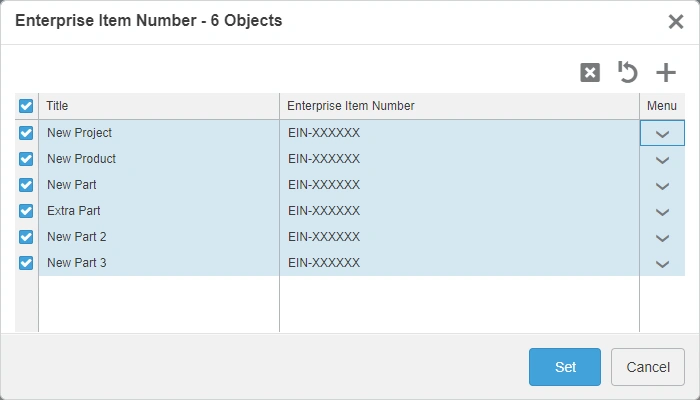The width and height of the screenshot is (700, 400).
Task: Click the reset undo arrow icon
Action: (x=628, y=73)
